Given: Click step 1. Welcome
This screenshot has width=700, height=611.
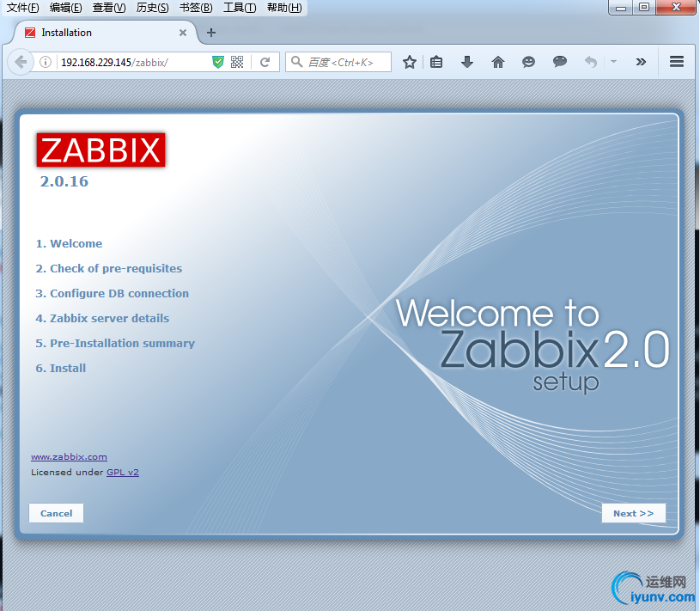Looking at the screenshot, I should point(69,243).
